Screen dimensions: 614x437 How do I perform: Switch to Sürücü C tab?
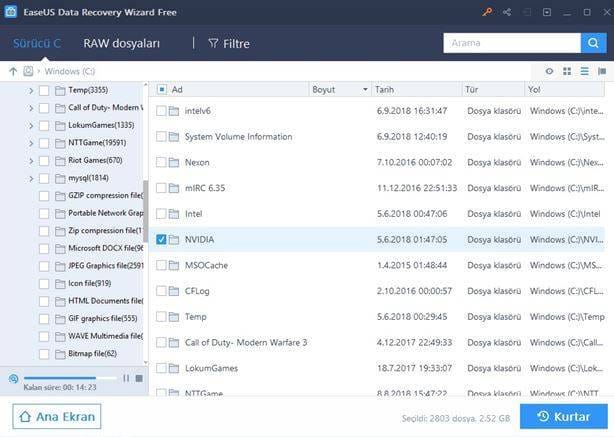click(37, 43)
